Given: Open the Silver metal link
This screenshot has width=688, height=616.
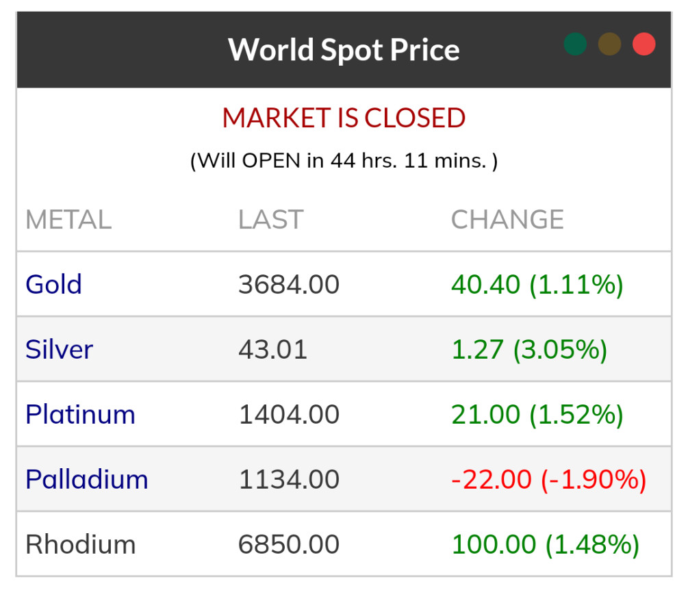Looking at the screenshot, I should point(59,349).
